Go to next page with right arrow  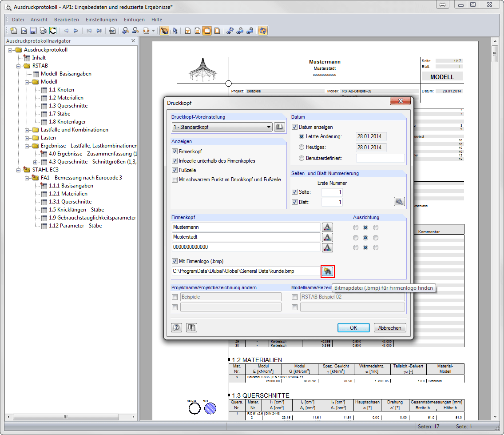(x=76, y=31)
